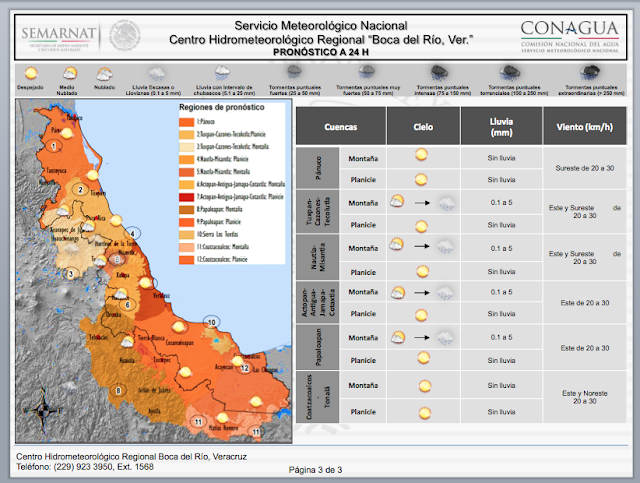The image size is (640, 483).
Task: Click the SEMARNAT logo
Action: point(59,38)
